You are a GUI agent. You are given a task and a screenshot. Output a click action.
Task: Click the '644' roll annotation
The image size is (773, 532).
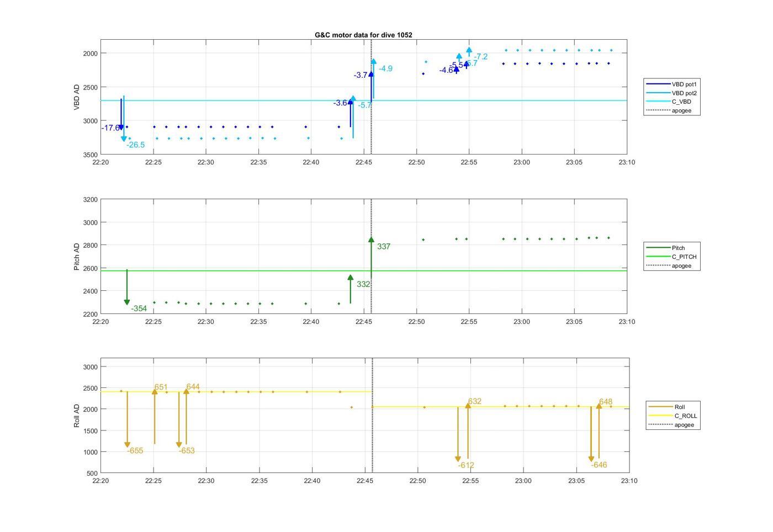(193, 387)
